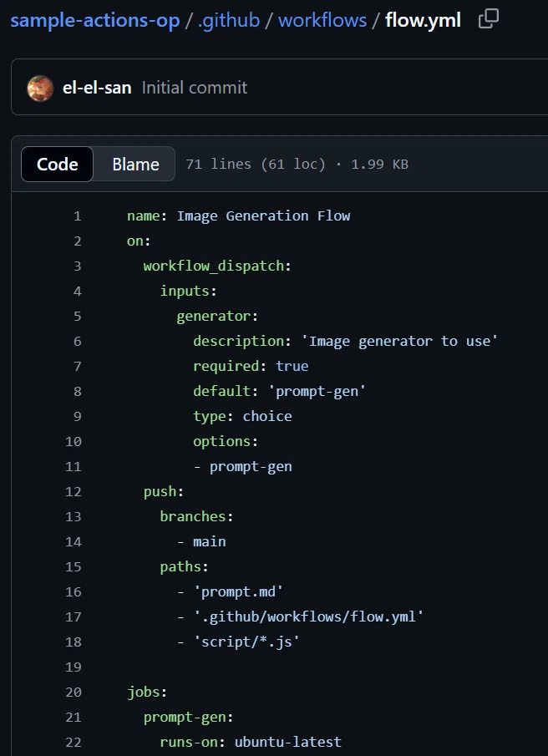The width and height of the screenshot is (548, 756).
Task: Select line number 12
Action: 74,492
